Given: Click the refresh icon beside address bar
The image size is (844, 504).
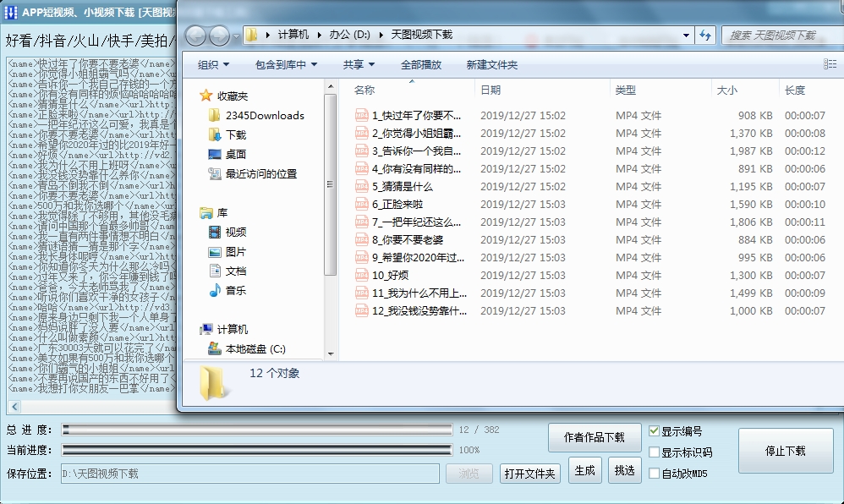Looking at the screenshot, I should point(705,36).
